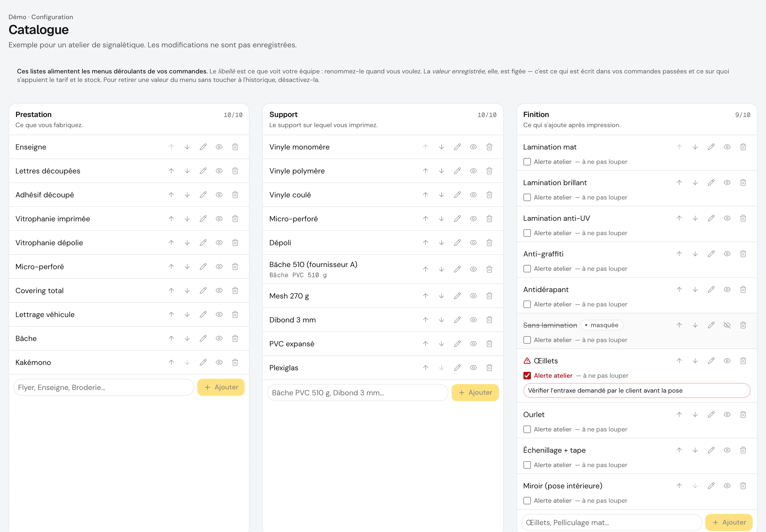Enable Alerte atelier for Lamination mat

[527, 162]
